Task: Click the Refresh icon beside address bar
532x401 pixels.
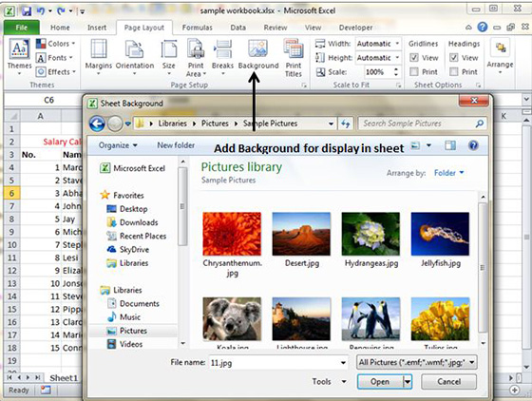Action: (346, 124)
